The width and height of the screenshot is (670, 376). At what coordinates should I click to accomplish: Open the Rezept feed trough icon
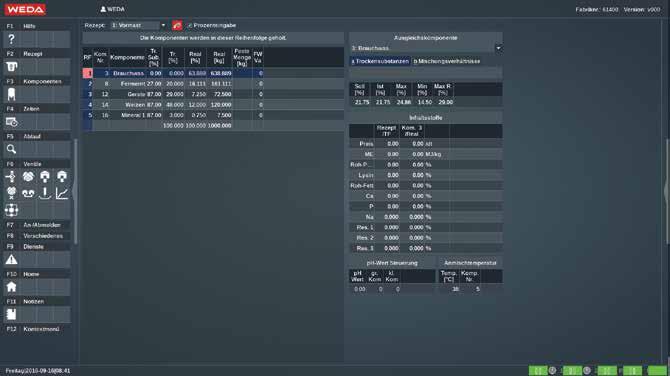pyautogui.click(x=12, y=67)
